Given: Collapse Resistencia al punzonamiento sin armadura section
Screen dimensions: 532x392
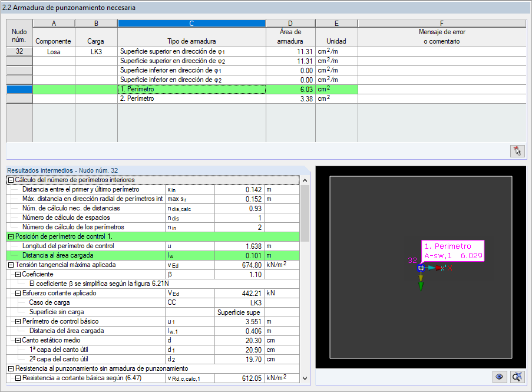Looking at the screenshot, I should point(11,368).
